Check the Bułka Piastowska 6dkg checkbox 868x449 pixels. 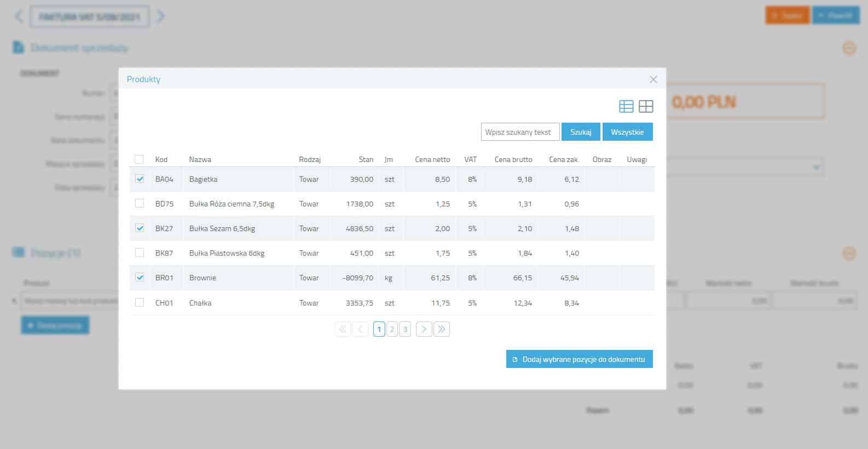(140, 252)
